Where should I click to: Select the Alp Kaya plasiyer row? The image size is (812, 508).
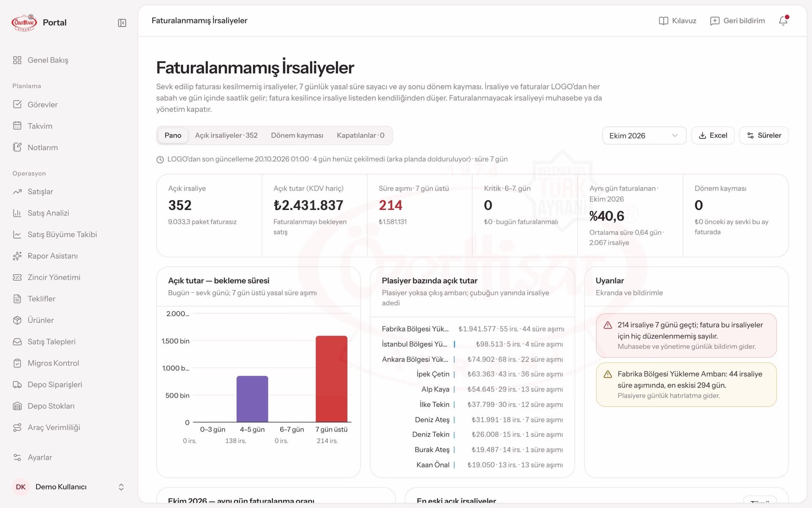click(x=472, y=389)
